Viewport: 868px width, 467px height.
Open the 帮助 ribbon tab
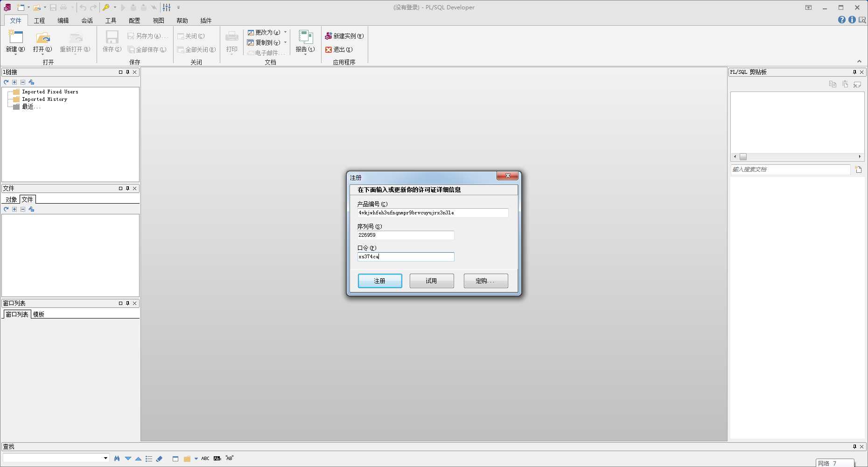[x=182, y=21]
